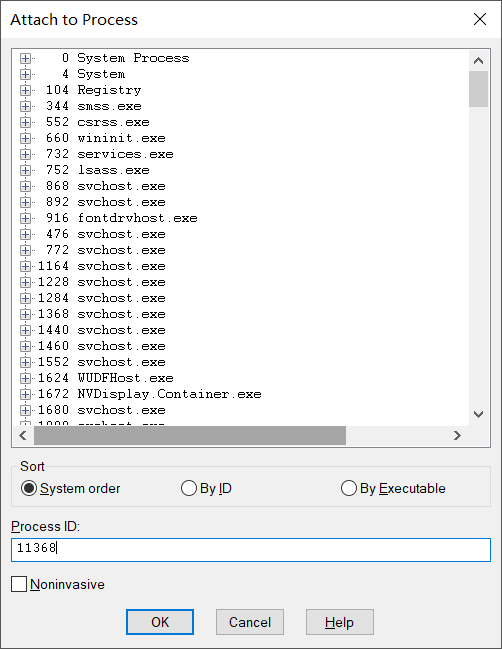Expand the fontdrvhost.exe tree node
This screenshot has width=502, height=649.
(25, 218)
